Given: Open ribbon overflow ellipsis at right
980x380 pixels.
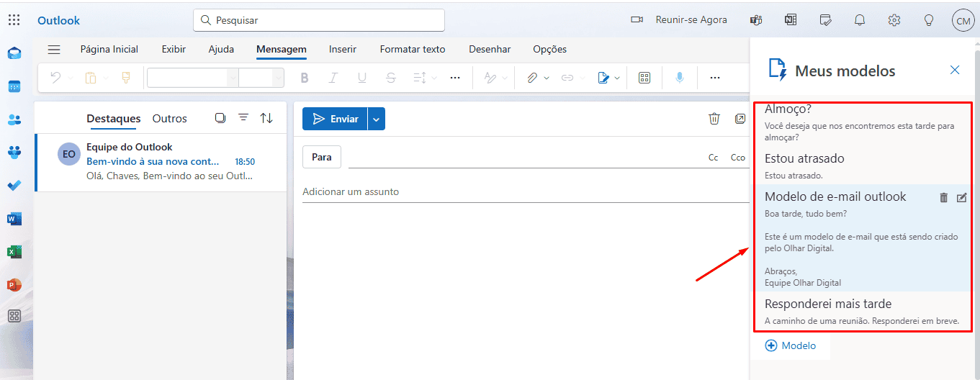Looking at the screenshot, I should point(715,78).
